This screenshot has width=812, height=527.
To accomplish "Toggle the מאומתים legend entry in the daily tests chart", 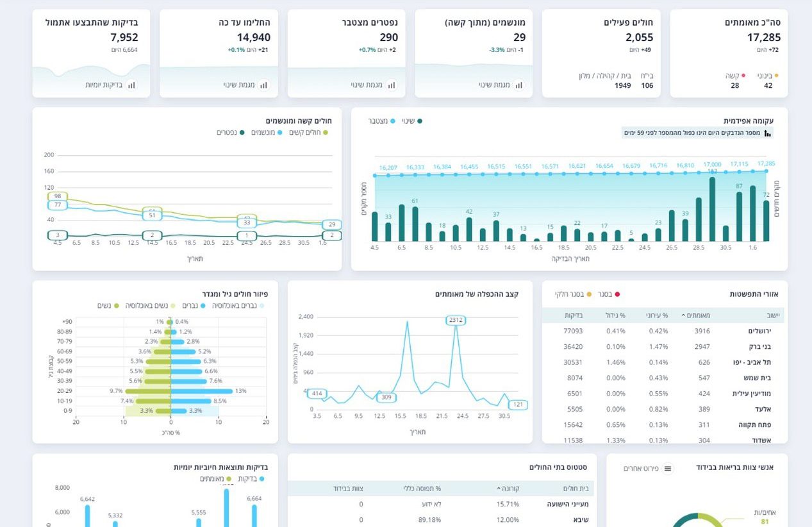I will coord(215,479).
